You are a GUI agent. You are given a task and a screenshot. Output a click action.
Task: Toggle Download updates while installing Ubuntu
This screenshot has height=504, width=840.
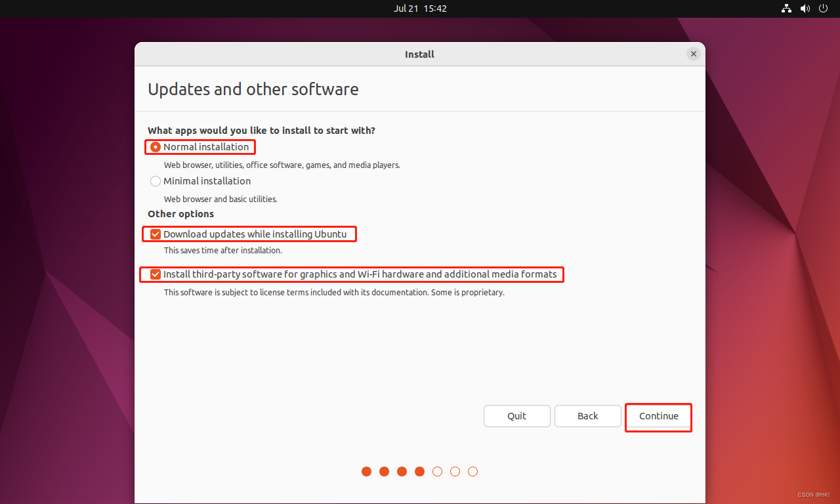click(156, 234)
